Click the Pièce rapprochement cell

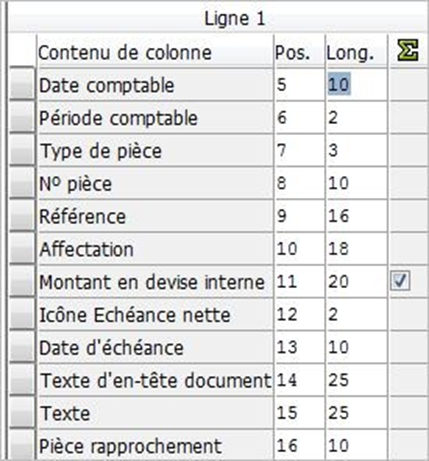[x=155, y=445]
